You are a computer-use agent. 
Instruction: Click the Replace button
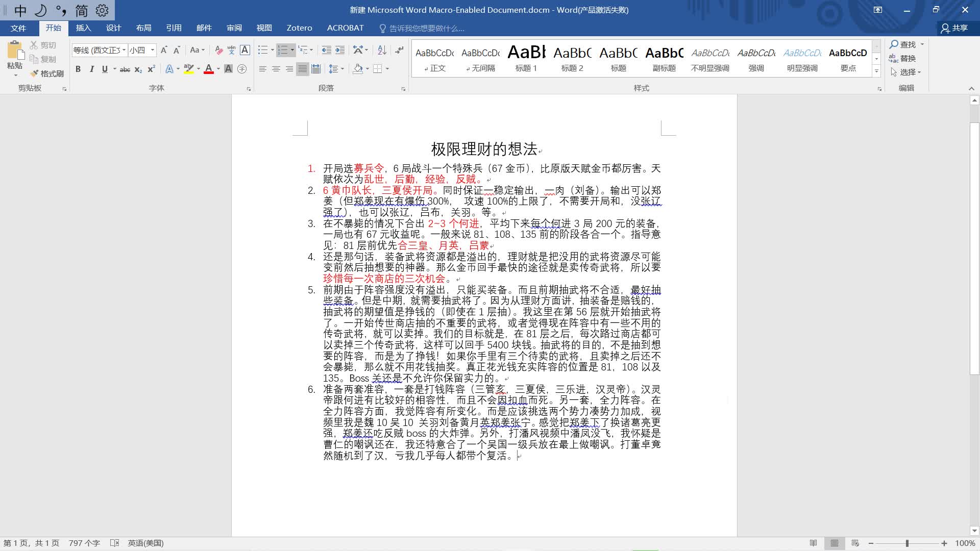(x=902, y=58)
